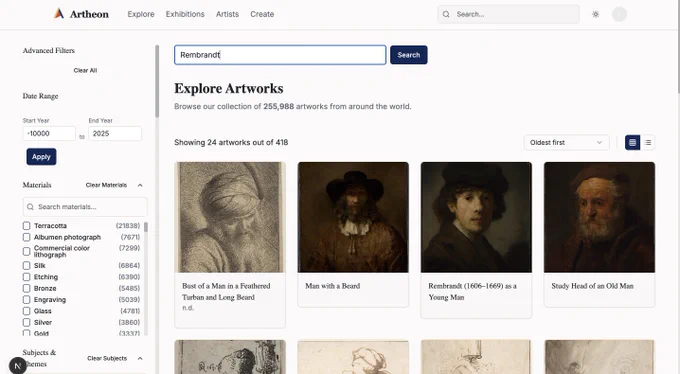Focus the Search materials input
This screenshot has height=374, width=680.
coord(85,207)
